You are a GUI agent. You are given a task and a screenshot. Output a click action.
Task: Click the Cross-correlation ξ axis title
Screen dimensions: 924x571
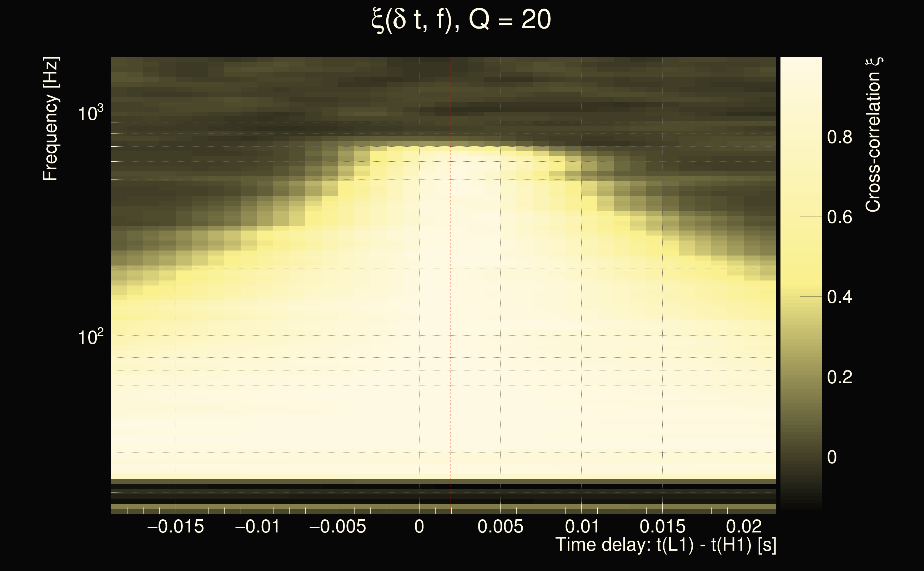[x=873, y=135]
